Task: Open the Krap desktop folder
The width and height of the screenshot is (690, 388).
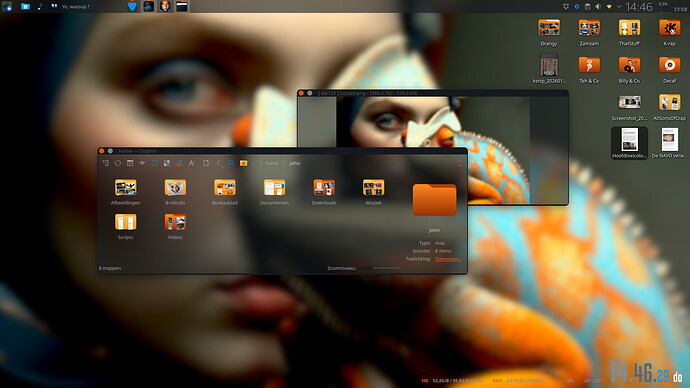Action: (669, 32)
